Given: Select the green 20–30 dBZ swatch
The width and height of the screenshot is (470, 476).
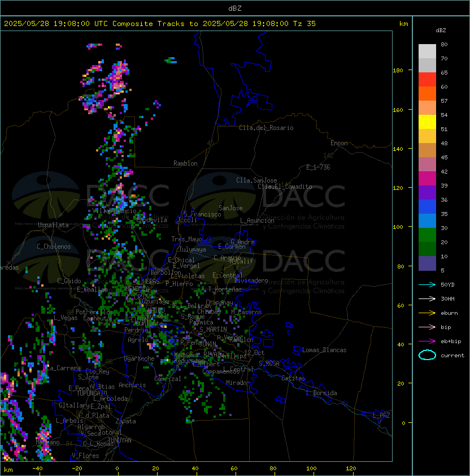Looking at the screenshot, I should point(427,235).
